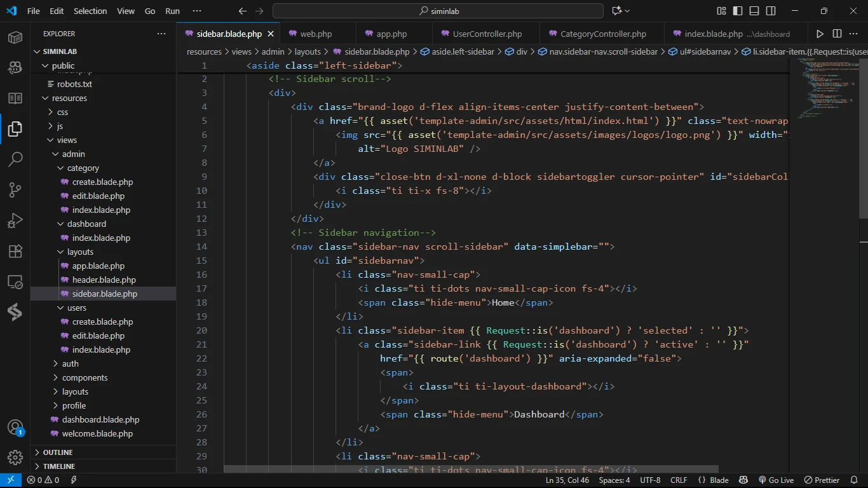The image size is (868, 488).
Task: Open the Selection menu
Action: tap(90, 11)
